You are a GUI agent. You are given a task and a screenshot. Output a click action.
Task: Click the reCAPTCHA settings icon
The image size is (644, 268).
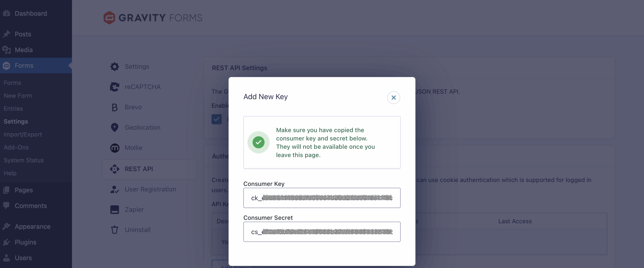point(114,87)
